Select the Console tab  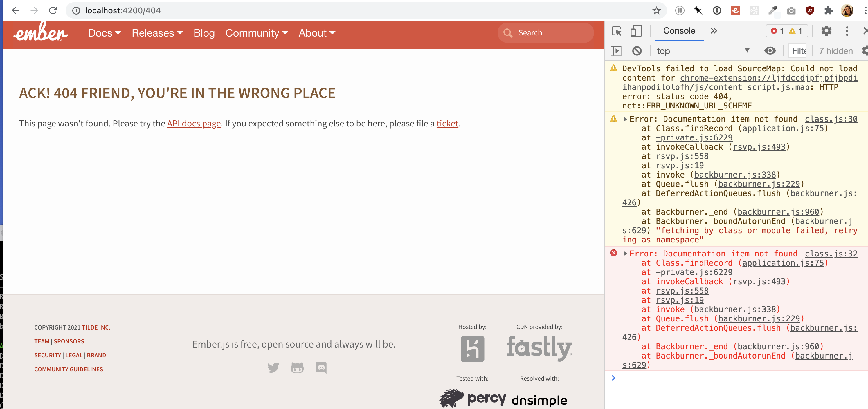coord(679,31)
